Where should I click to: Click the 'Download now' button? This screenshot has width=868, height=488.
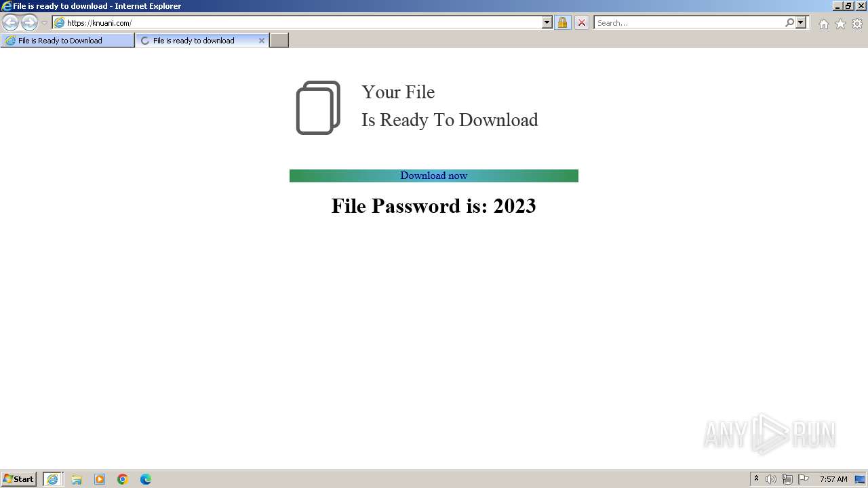coord(434,176)
